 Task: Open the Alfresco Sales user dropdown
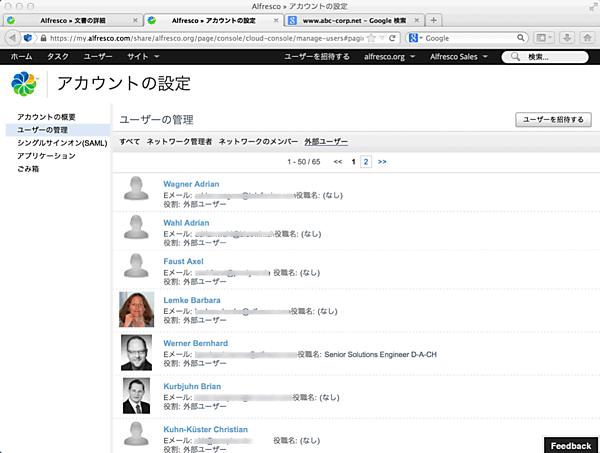point(462,57)
